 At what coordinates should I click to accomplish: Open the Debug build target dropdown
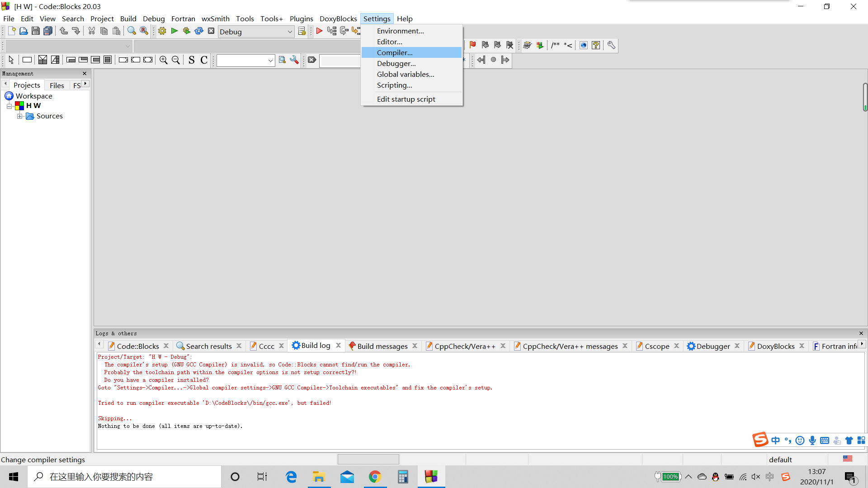pos(256,32)
